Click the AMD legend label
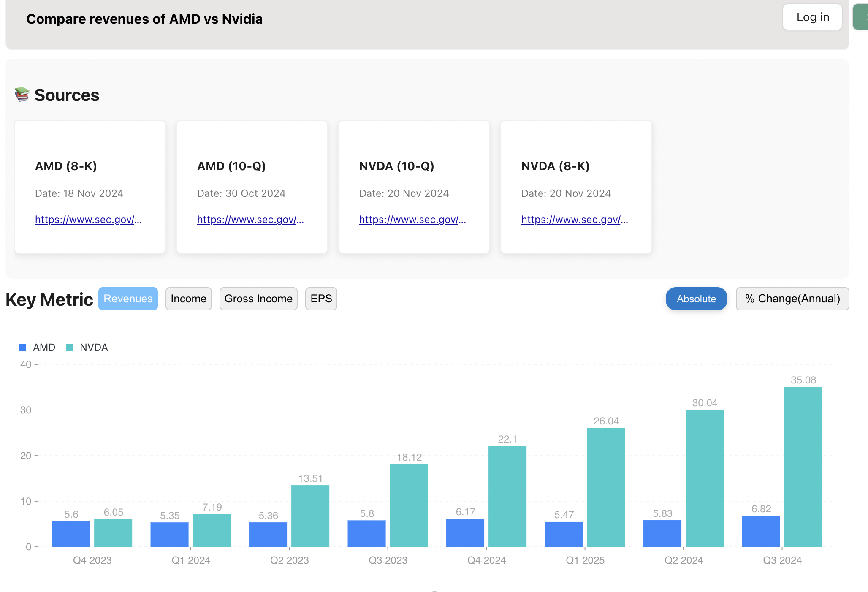 pyautogui.click(x=44, y=348)
